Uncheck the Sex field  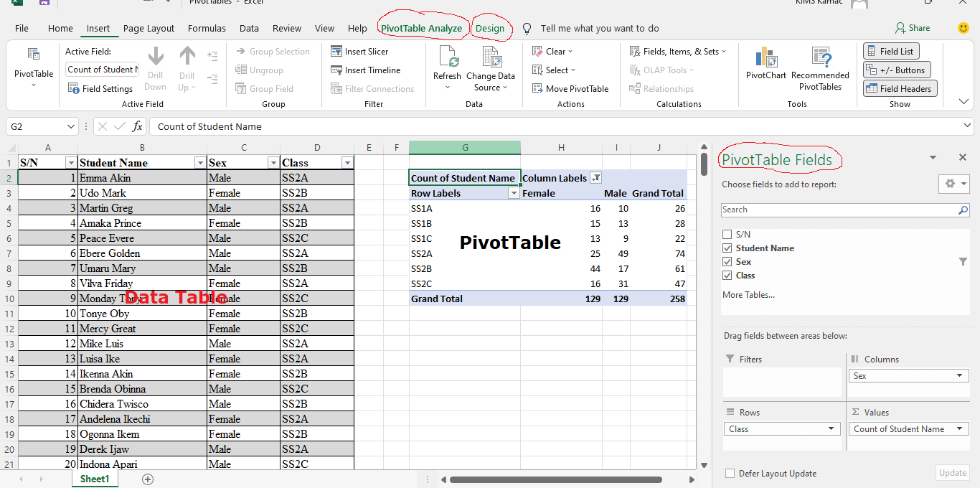[x=727, y=261]
